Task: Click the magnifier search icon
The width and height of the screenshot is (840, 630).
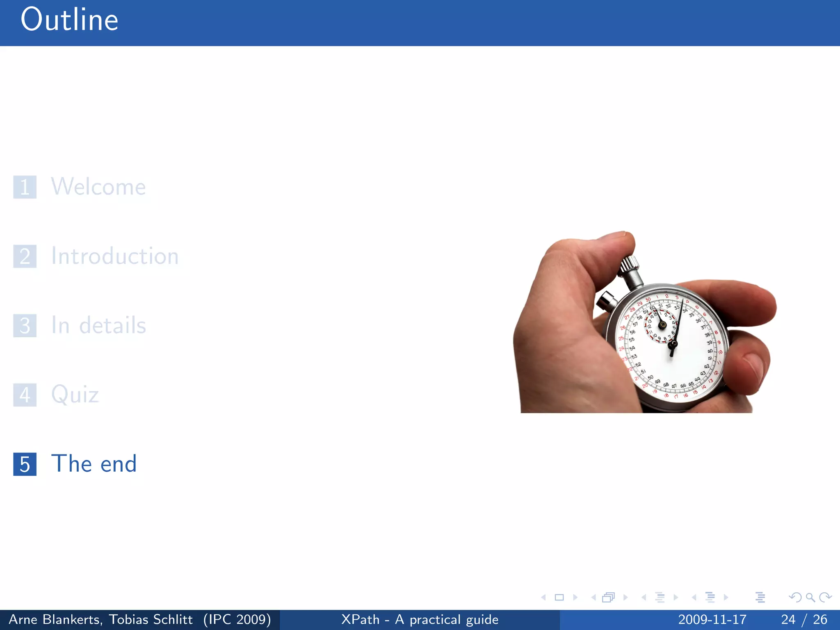Action: [810, 598]
